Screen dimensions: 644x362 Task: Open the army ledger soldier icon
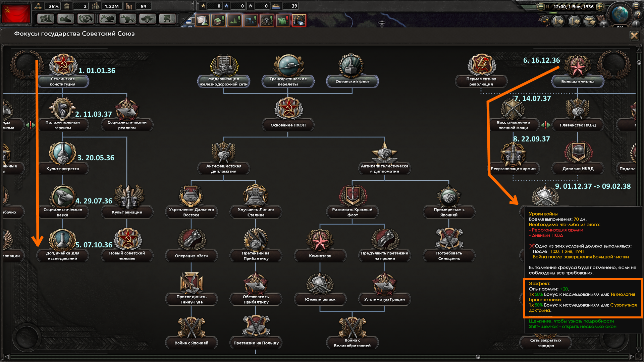click(558, 21)
